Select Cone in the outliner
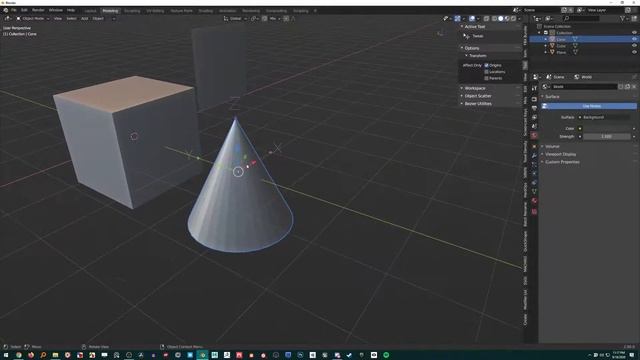This screenshot has width=640, height=360. 561,39
